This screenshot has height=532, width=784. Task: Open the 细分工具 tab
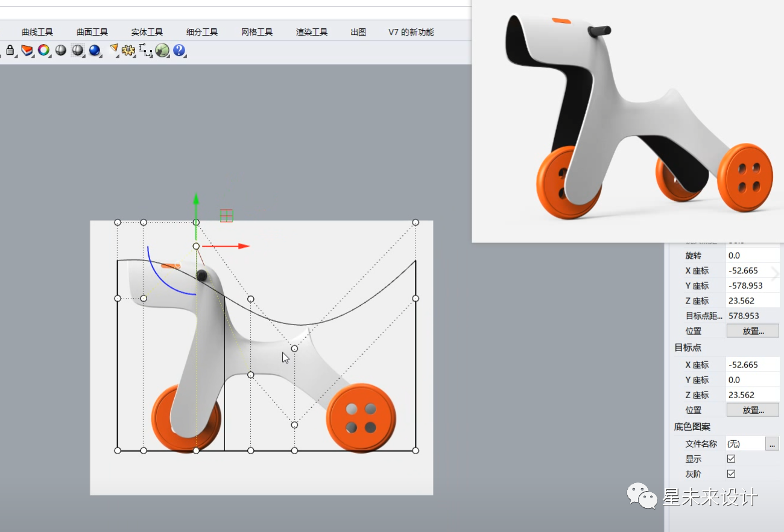(x=202, y=32)
